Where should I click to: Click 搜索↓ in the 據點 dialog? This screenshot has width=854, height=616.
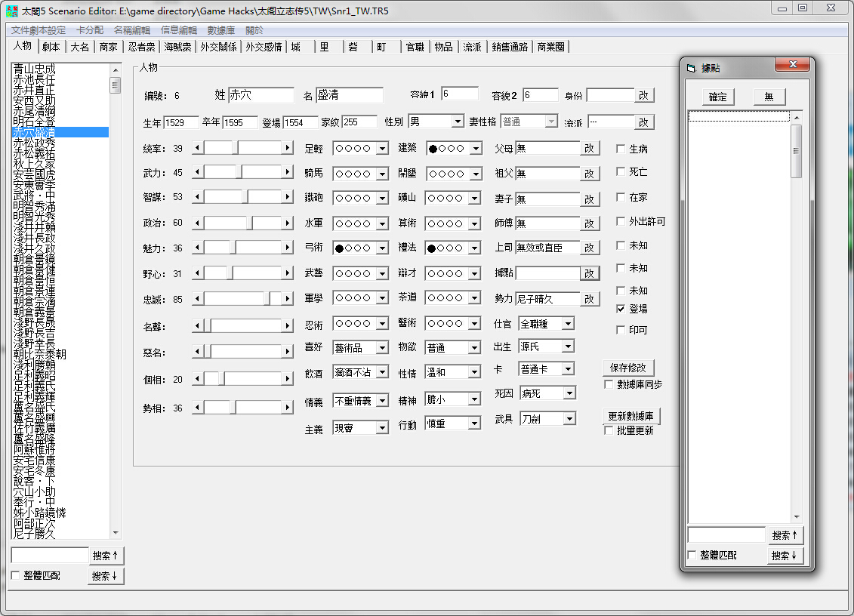click(785, 556)
